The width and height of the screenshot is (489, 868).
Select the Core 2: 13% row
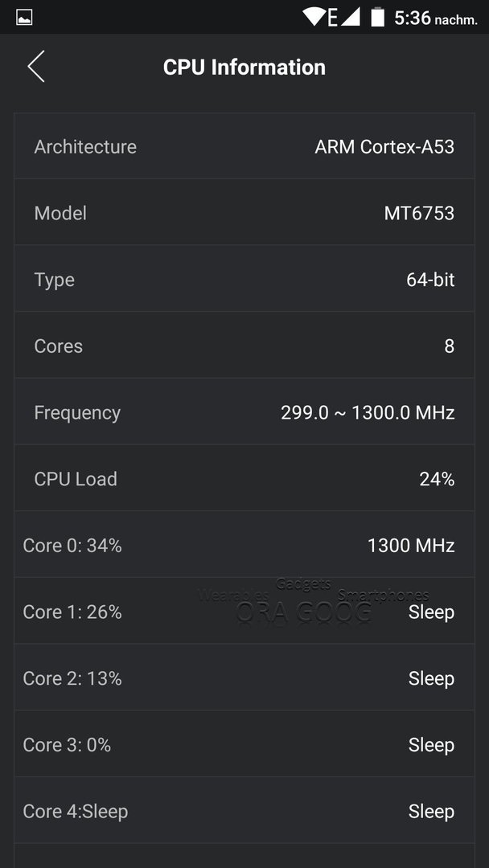click(x=244, y=678)
